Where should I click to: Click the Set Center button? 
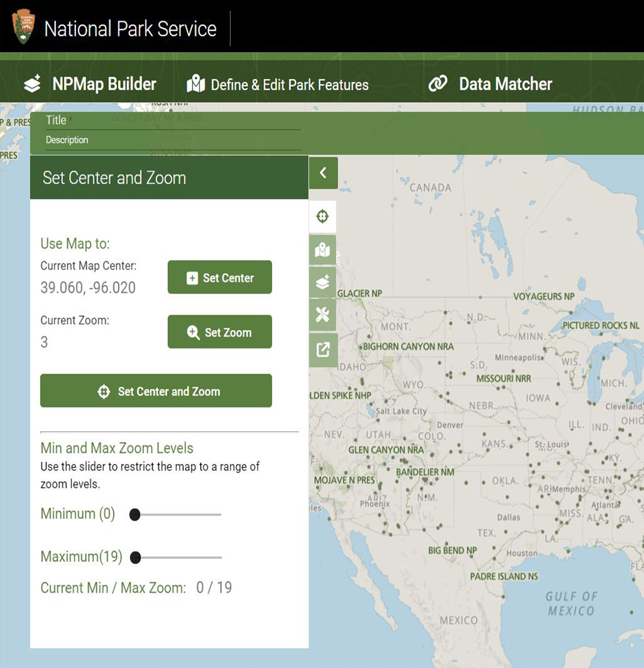(220, 277)
